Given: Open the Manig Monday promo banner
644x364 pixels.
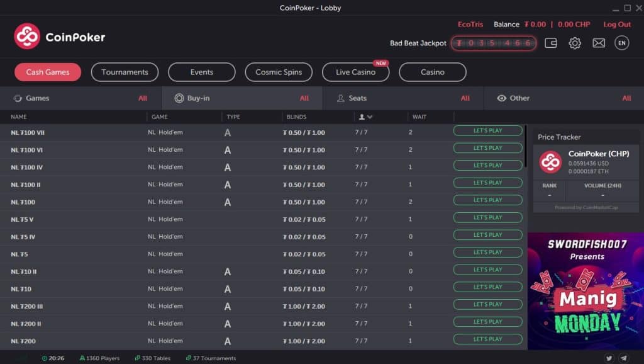Looking at the screenshot, I should [x=586, y=291].
